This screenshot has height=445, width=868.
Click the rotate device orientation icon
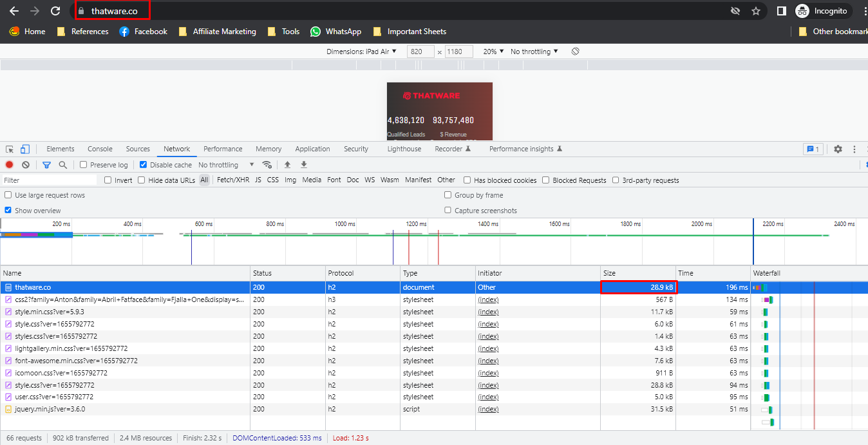(575, 52)
